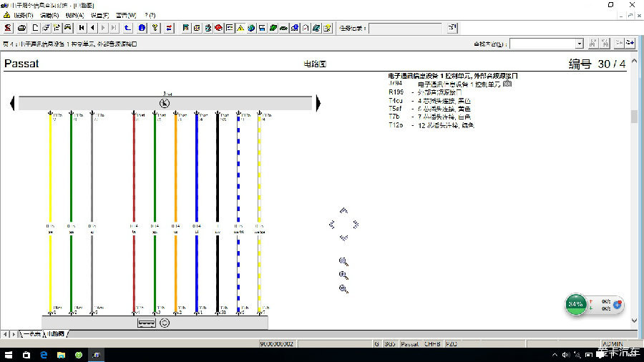Screen dimensions: 644x362
Task: Click the bottom magnifier zoom-out icon
Action: [343, 289]
